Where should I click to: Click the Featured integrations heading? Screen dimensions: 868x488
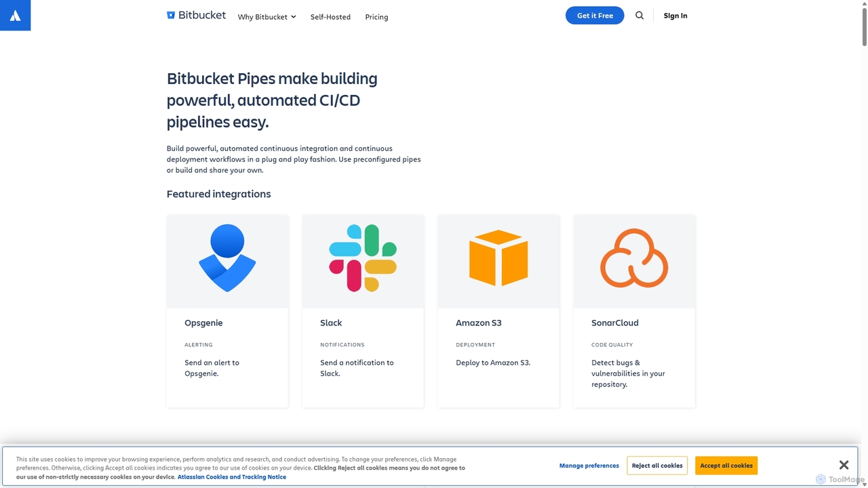click(218, 194)
